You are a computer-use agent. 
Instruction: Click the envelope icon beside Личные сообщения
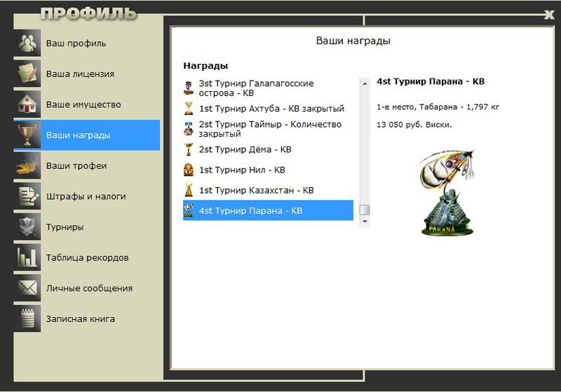click(x=27, y=288)
